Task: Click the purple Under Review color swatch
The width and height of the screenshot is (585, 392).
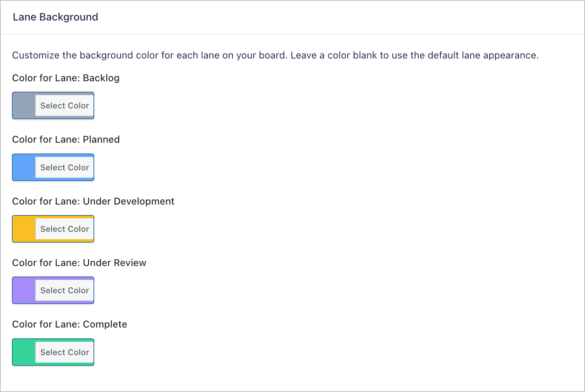Action: tap(24, 290)
